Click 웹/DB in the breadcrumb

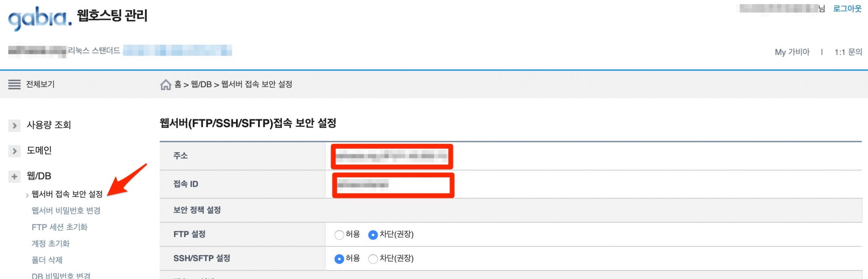(201, 84)
